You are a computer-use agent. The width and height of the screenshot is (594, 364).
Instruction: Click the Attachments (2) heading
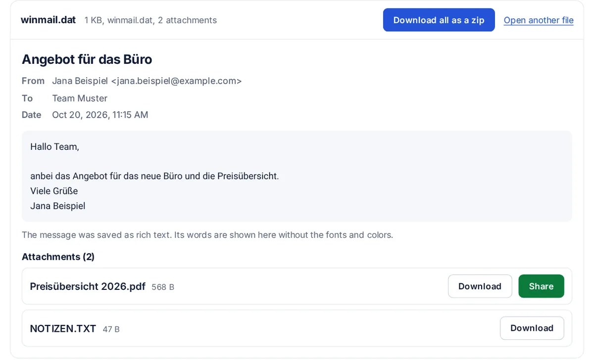point(58,257)
